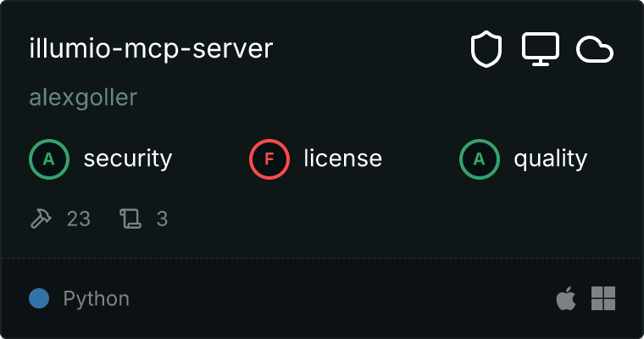Click the Windows platform icon
The image size is (644, 339).
[602, 298]
